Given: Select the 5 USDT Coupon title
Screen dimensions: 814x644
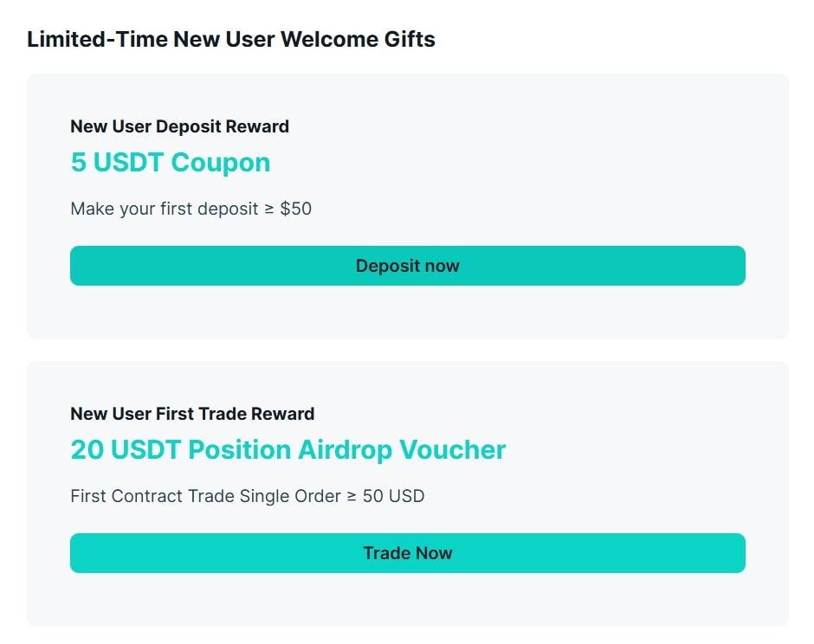Looking at the screenshot, I should point(171,163).
